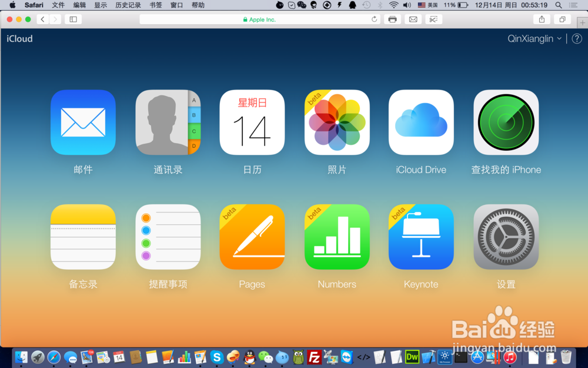Open iCloud 设置 Settings
The width and height of the screenshot is (588, 368).
506,237
